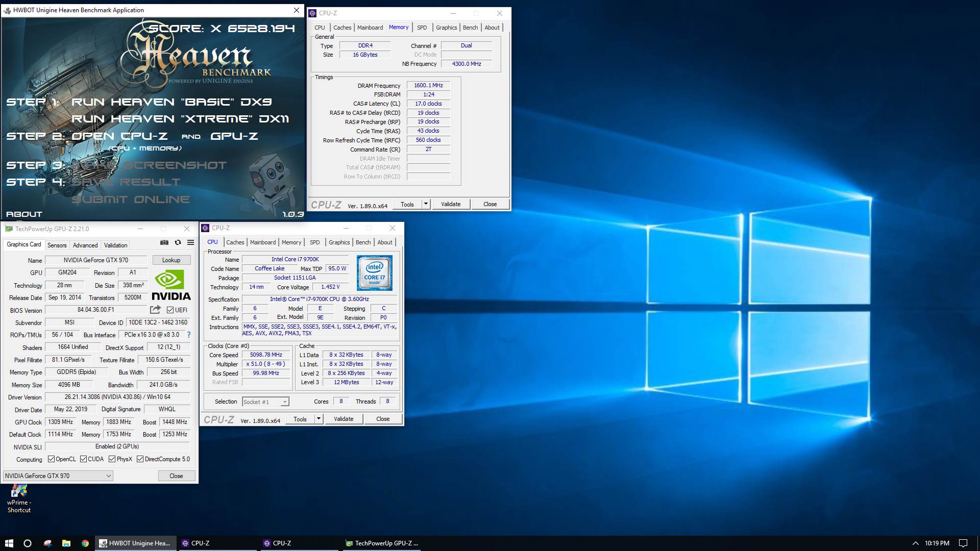This screenshot has height=551, width=980.
Task: Click GPU-Z refresh icon
Action: point(178,243)
